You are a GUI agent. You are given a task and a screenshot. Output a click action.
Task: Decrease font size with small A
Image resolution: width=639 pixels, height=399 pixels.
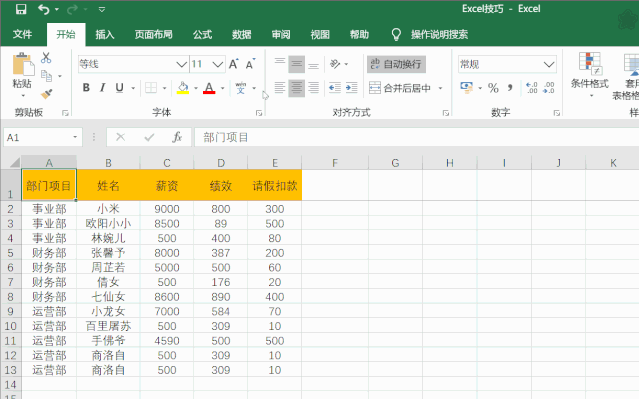[x=250, y=64]
